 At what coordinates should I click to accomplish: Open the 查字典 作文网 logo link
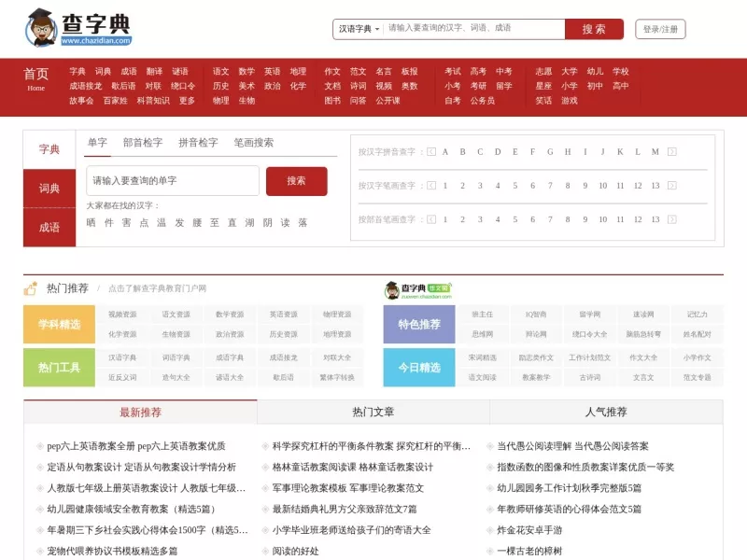pyautogui.click(x=418, y=290)
